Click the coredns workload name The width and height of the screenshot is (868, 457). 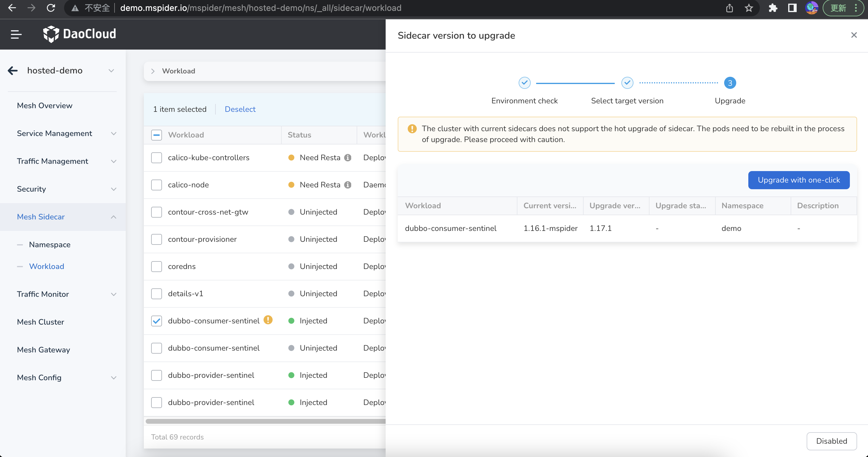coord(182,267)
